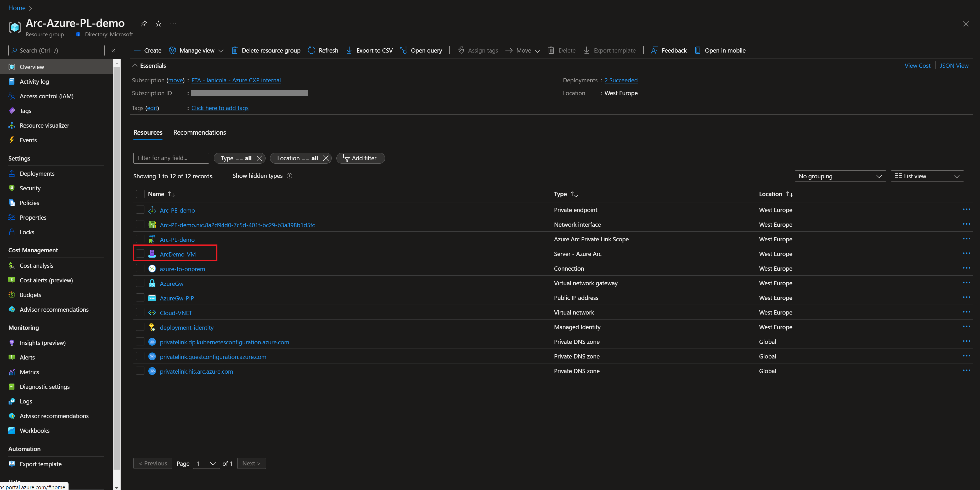The image size is (980, 490).
Task: Check the ArcDemo-VM row checkbox
Action: tap(140, 254)
